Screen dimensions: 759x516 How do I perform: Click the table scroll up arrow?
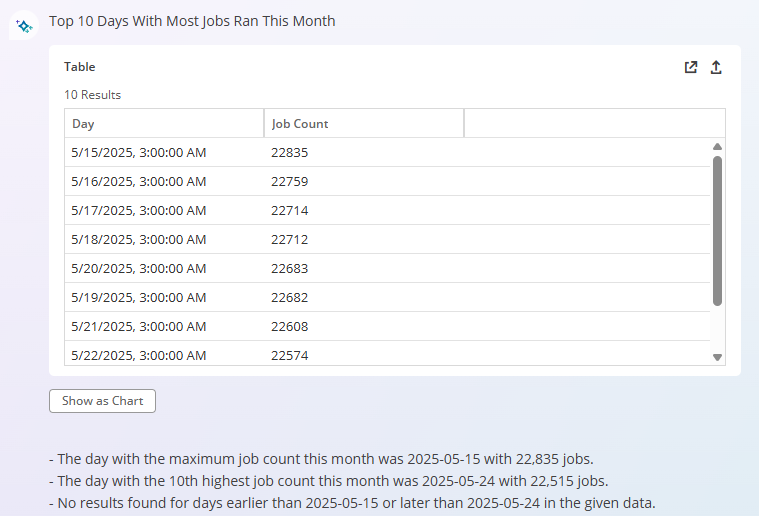click(717, 147)
